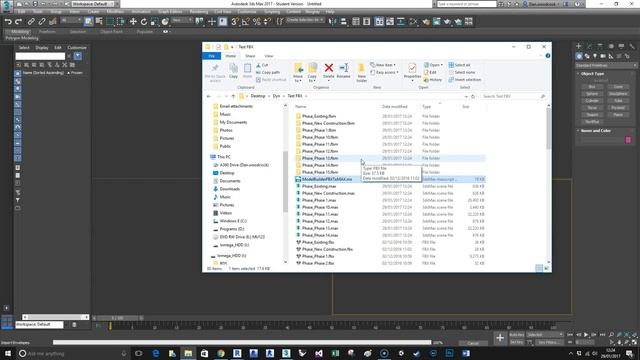Click the Windows Start button

8,353
